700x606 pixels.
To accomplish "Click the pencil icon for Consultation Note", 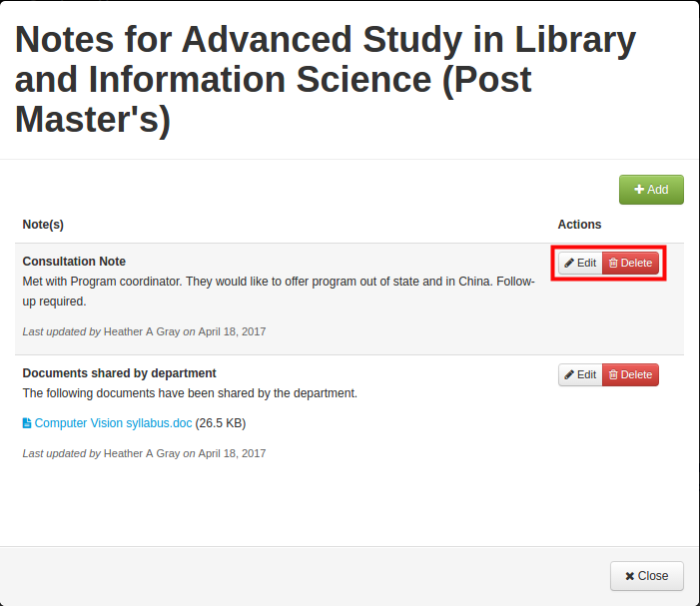I will pyautogui.click(x=569, y=263).
